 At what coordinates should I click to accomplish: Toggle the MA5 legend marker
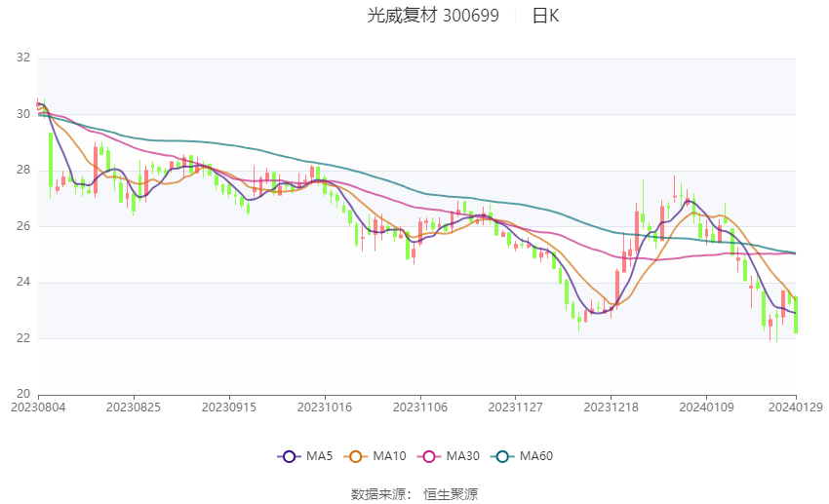[289, 456]
